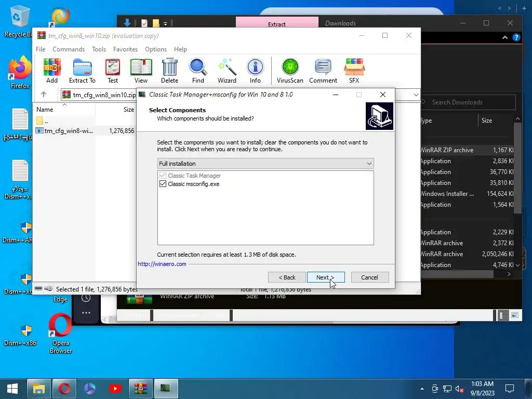The width and height of the screenshot is (532, 399).
Task: Show hidden system tray icons
Action: point(422,389)
